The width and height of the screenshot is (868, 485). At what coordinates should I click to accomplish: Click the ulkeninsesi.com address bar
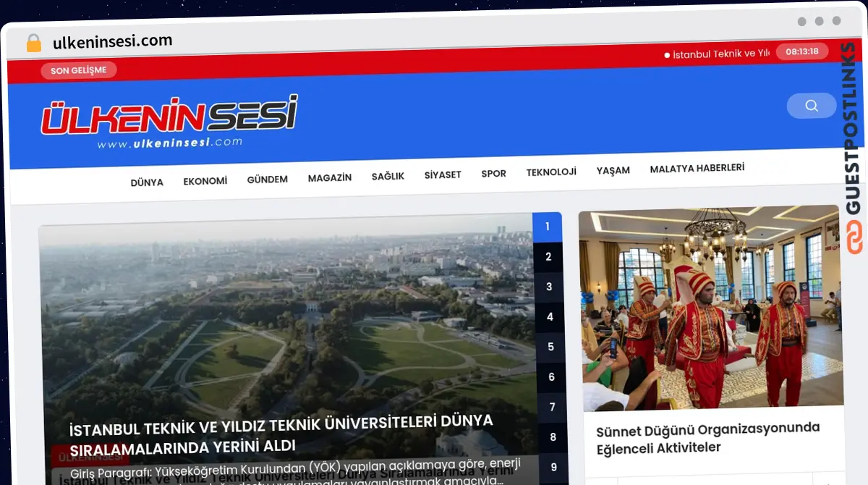(112, 41)
